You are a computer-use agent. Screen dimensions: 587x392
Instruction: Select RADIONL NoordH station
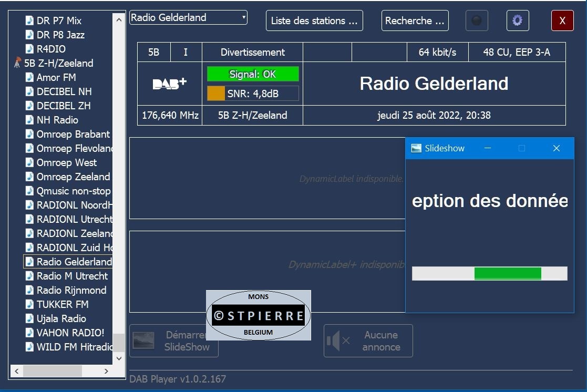pos(74,205)
